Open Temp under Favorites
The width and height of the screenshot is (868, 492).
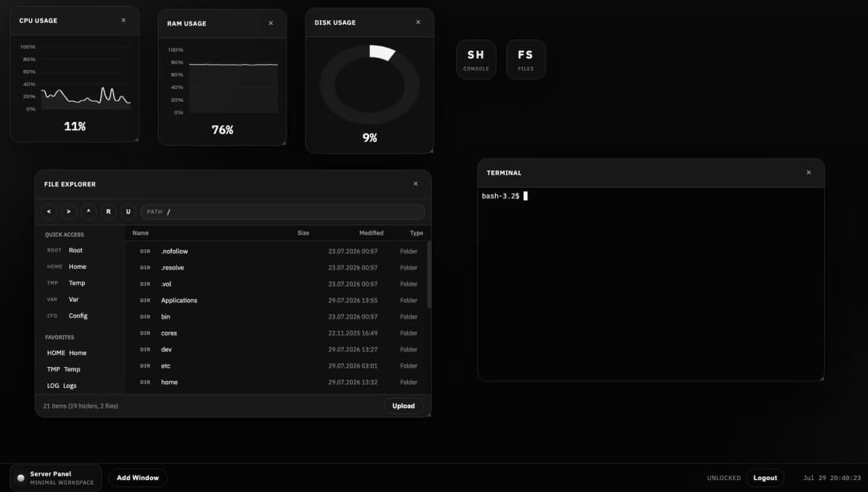80,370
